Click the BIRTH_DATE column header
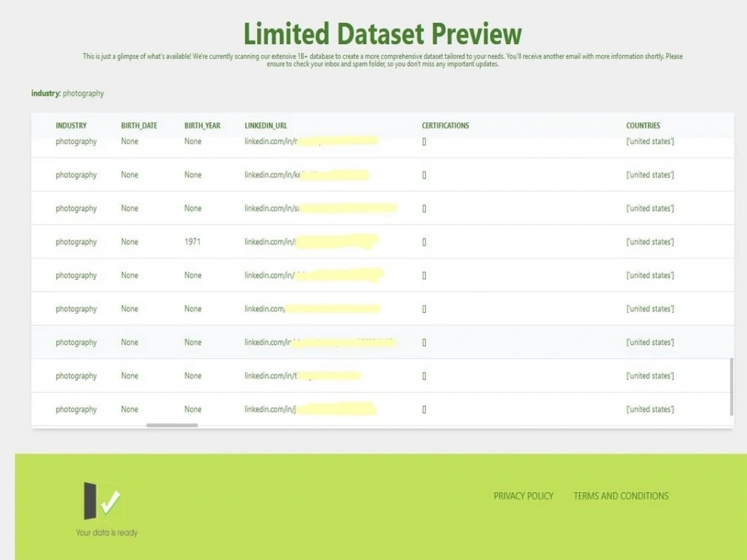 (139, 125)
